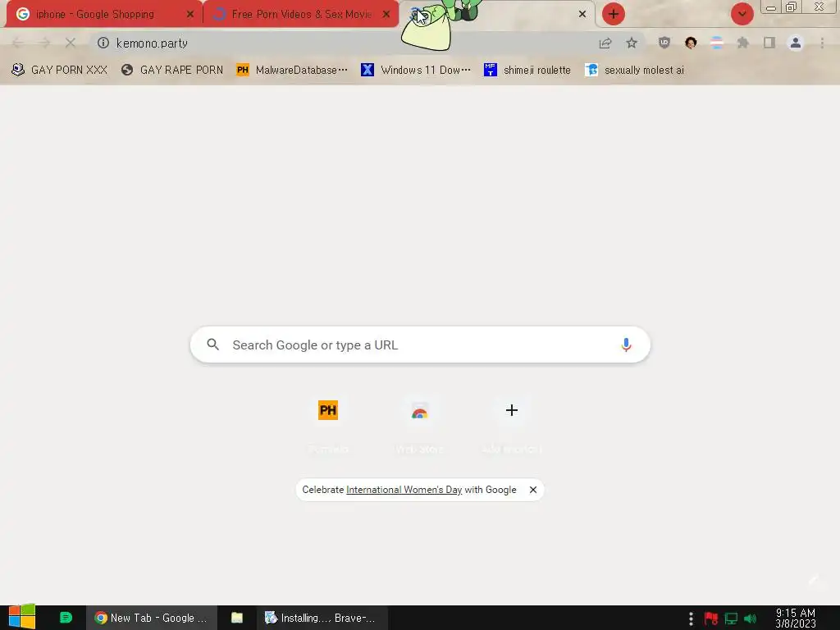
Task: View site information for kemono.party
Action: click(x=103, y=43)
